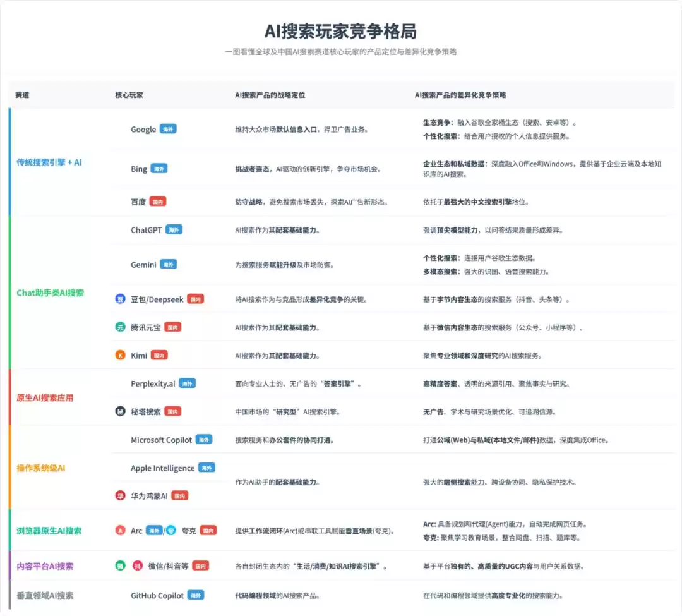This screenshot has width=682, height=616.
Task: Click the 微信 icon in 内容平台AI搜索 row
Action: point(120,565)
